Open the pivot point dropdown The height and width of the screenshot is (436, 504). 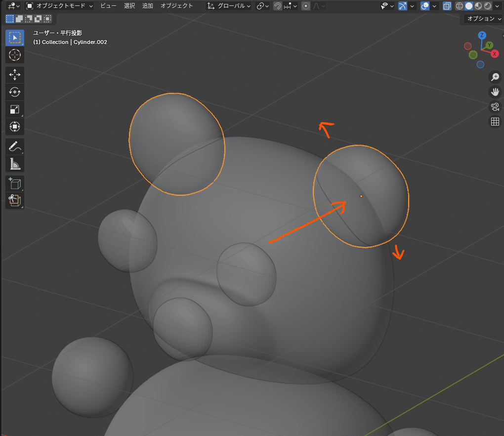(262, 6)
